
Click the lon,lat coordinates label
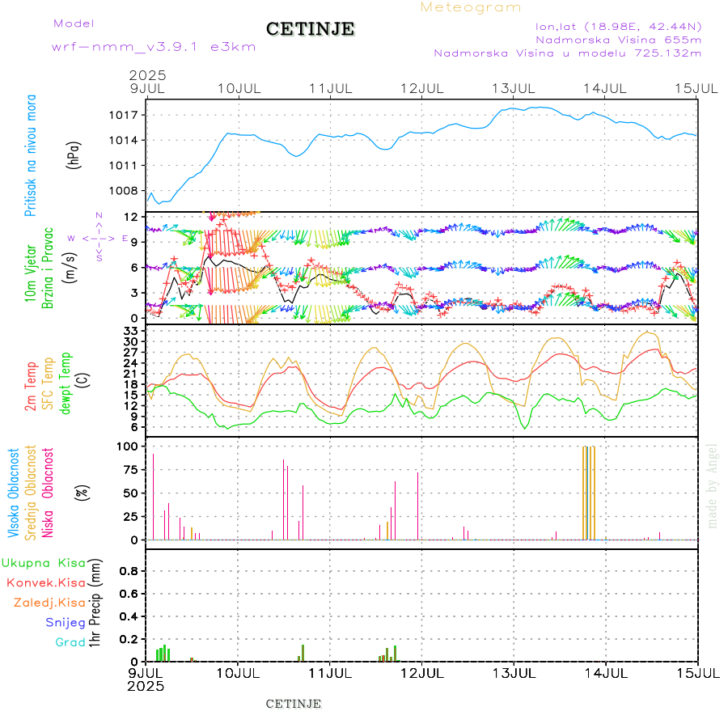coord(619,26)
